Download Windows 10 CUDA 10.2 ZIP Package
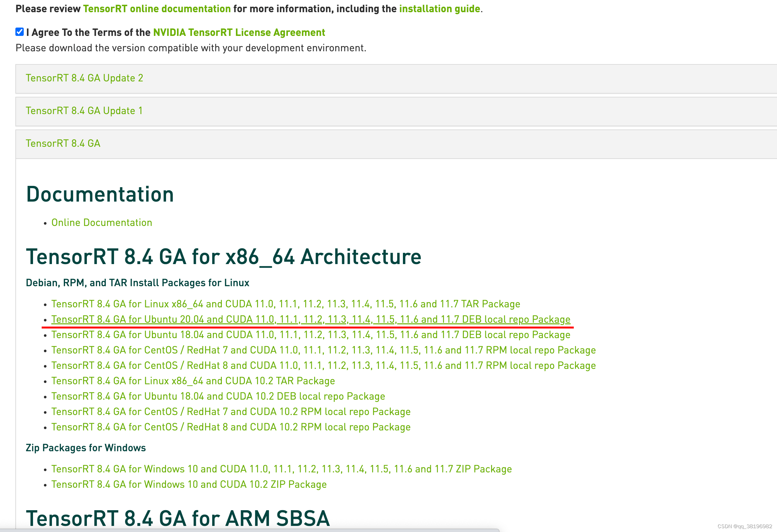777x532 pixels. tap(189, 484)
